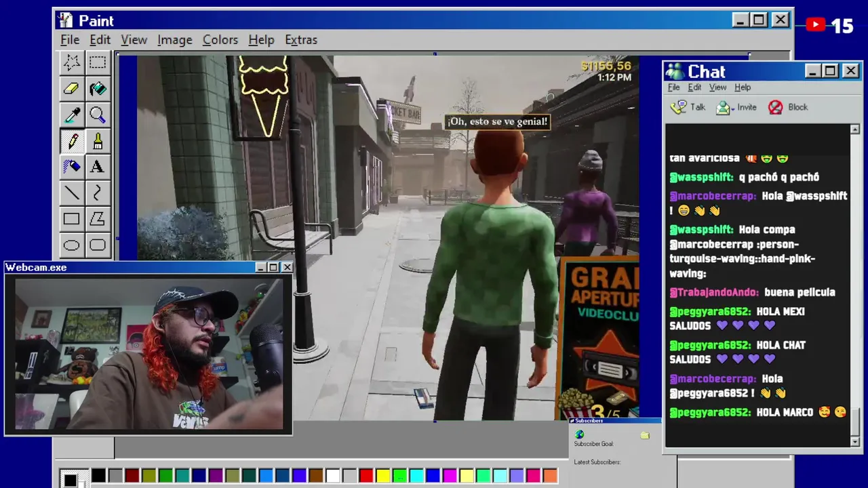Choose the orange color swatch
This screenshot has width=868, height=488.
[x=550, y=476]
